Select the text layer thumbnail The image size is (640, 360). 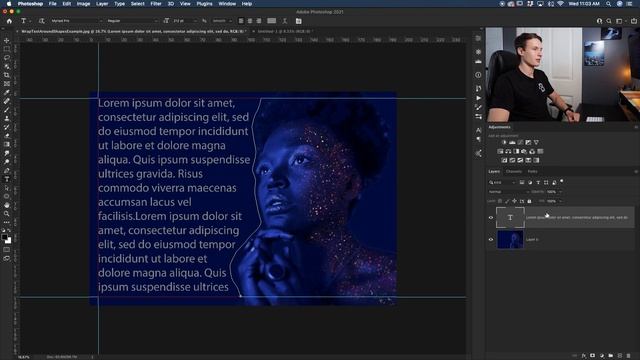(x=510, y=218)
